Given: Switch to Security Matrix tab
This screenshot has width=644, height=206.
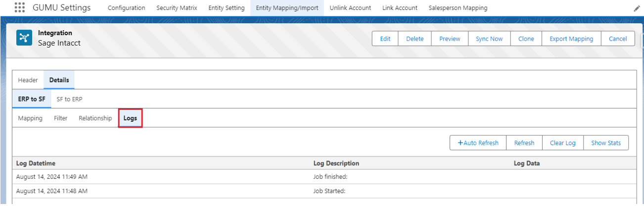Looking at the screenshot, I should pyautogui.click(x=177, y=8).
